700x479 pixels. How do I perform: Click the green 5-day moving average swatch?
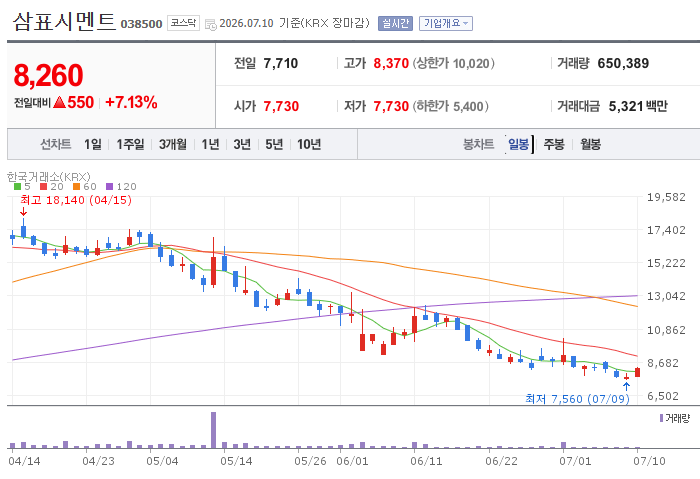[x=17, y=187]
